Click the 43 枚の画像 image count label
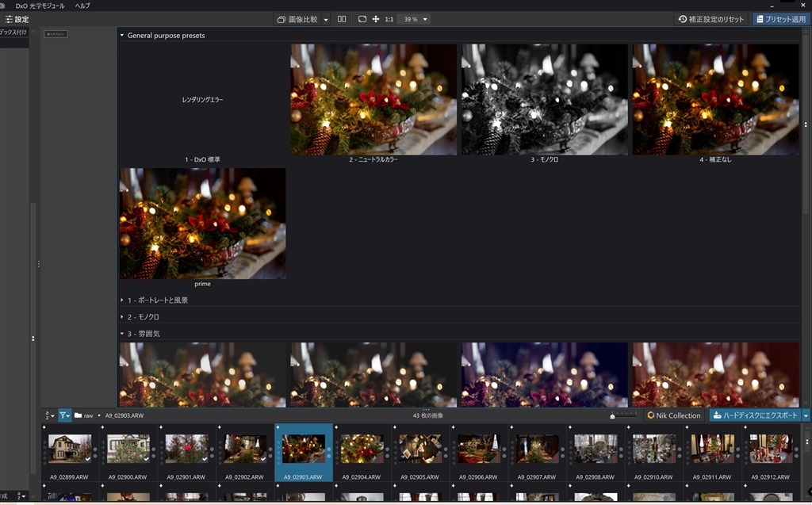The width and height of the screenshot is (812, 505). [x=427, y=415]
